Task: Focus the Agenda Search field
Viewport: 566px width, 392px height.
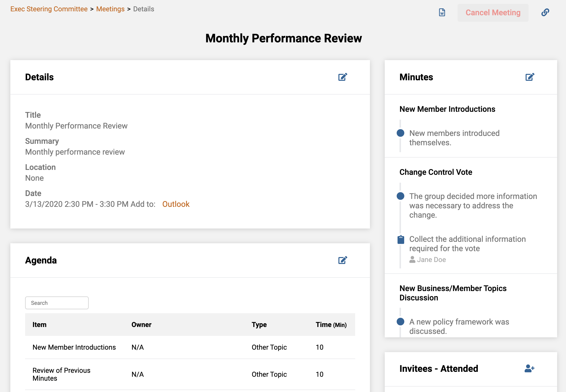Action: pos(57,303)
